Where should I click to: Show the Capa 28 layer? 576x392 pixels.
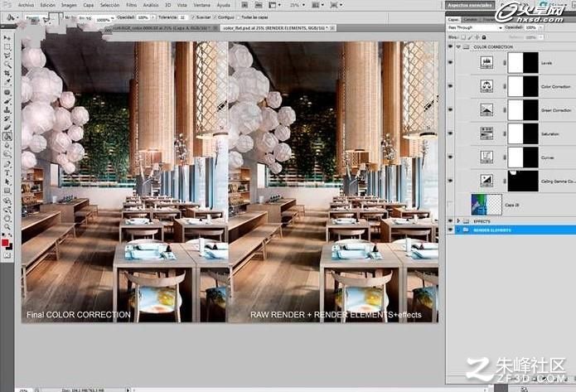(x=450, y=205)
